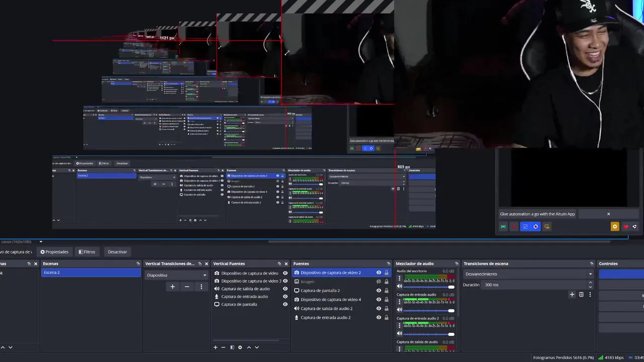This screenshot has height=362, width=644.
Task: Toggle visibility of vertical Dispositivo de captura de video
Action: point(285,273)
